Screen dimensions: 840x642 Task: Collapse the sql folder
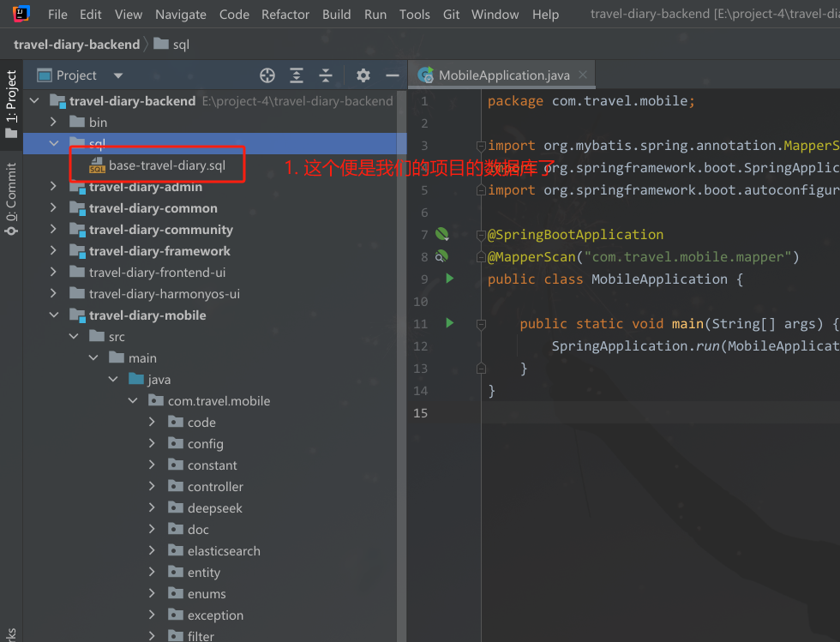pos(54,143)
